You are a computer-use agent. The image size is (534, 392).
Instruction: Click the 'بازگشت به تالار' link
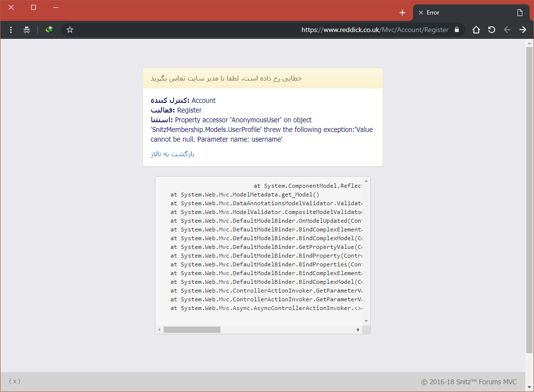coord(172,154)
